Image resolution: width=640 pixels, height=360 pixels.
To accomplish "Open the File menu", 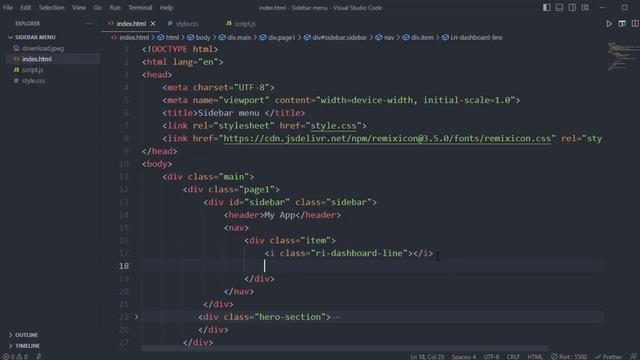I will (8, 7).
